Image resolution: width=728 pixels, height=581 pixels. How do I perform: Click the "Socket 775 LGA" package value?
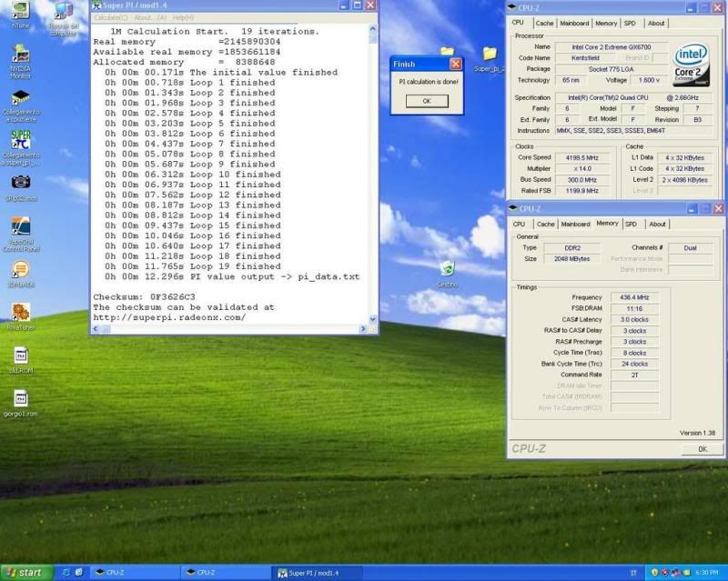[611, 69]
